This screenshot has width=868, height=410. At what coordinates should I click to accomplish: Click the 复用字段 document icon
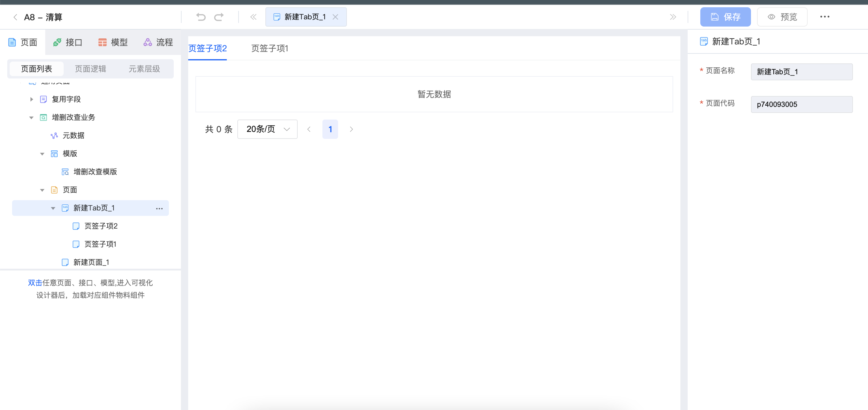tap(43, 99)
